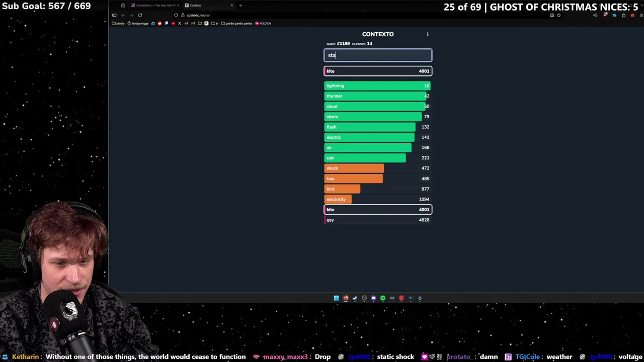
Task: Select the latest kite guess below input
Action: (378, 71)
